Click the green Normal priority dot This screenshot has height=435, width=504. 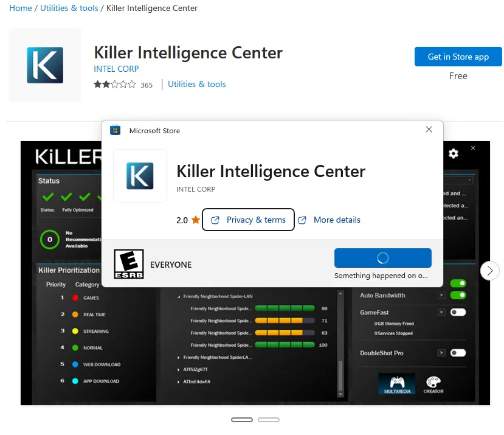click(75, 348)
